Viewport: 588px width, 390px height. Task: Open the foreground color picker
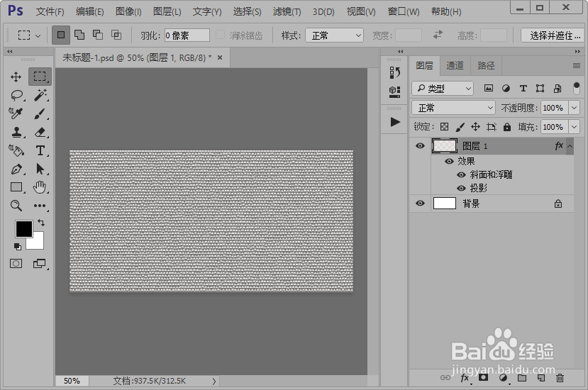[23, 229]
